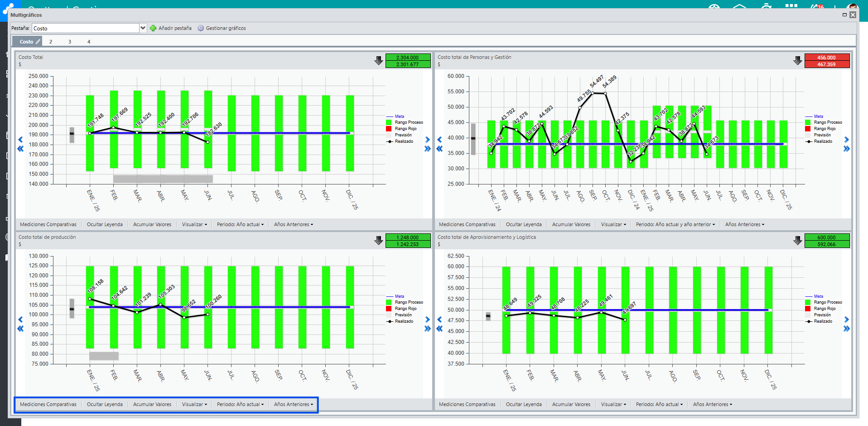Viewport: 868px width, 426px height.
Task: Jump to first period in Personas y Gestión chart
Action: [439, 149]
